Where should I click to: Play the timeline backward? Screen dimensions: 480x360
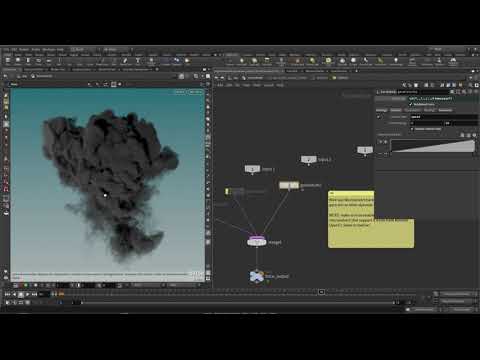coord(14,294)
